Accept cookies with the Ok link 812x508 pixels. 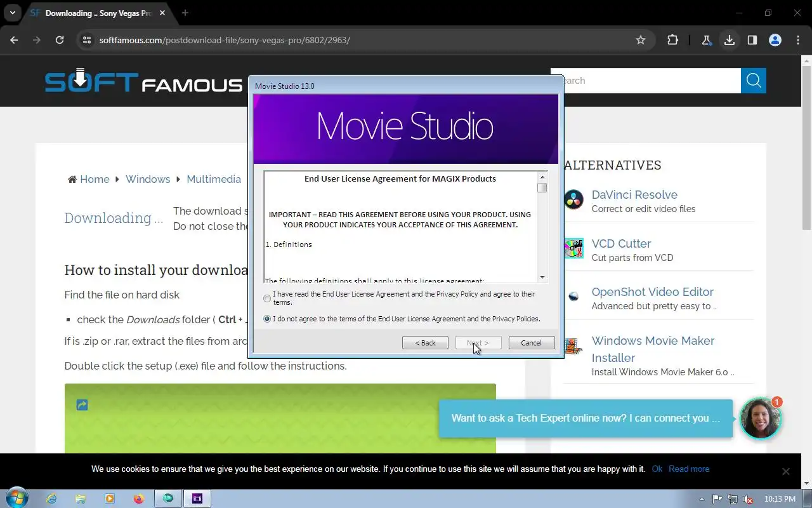click(x=657, y=469)
